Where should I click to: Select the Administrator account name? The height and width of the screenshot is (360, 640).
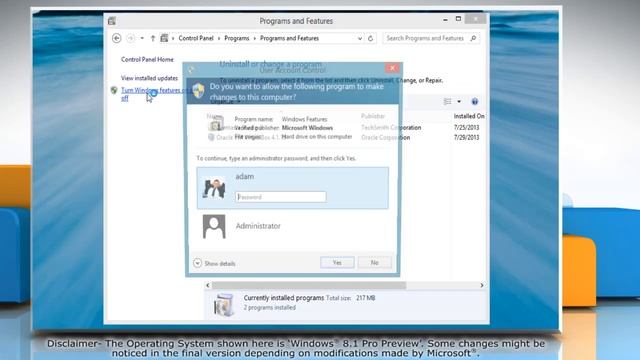(x=258, y=226)
